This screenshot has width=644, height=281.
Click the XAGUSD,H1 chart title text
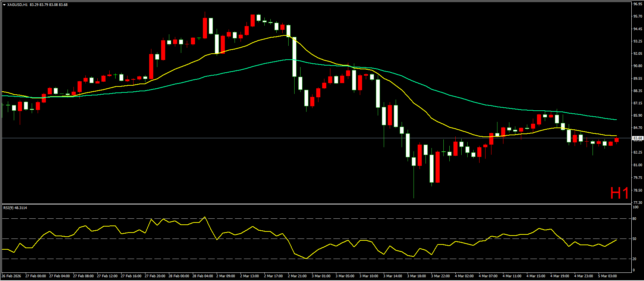click(17, 5)
